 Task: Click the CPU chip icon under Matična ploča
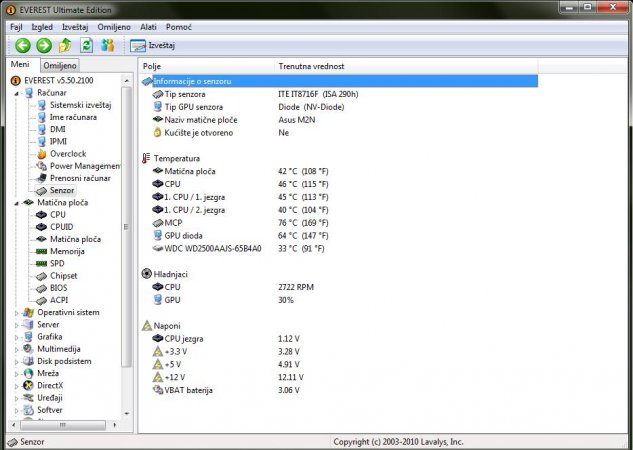coord(42,215)
